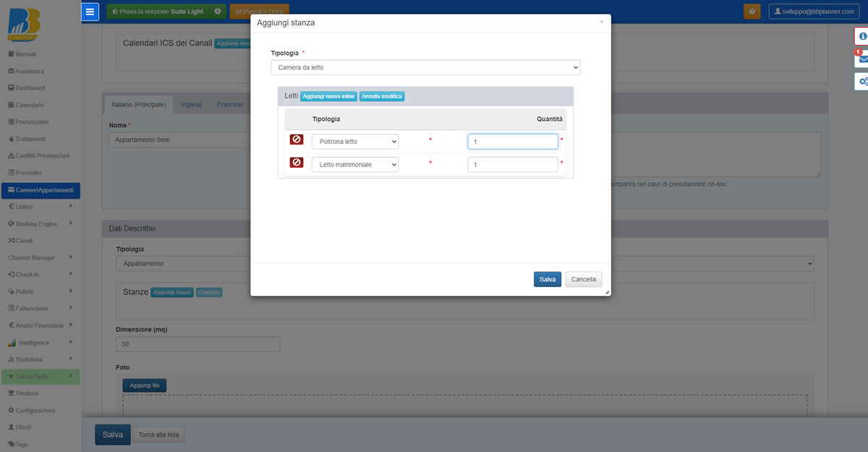Open the settings gears icon on right
868x452 pixels.
862,82
